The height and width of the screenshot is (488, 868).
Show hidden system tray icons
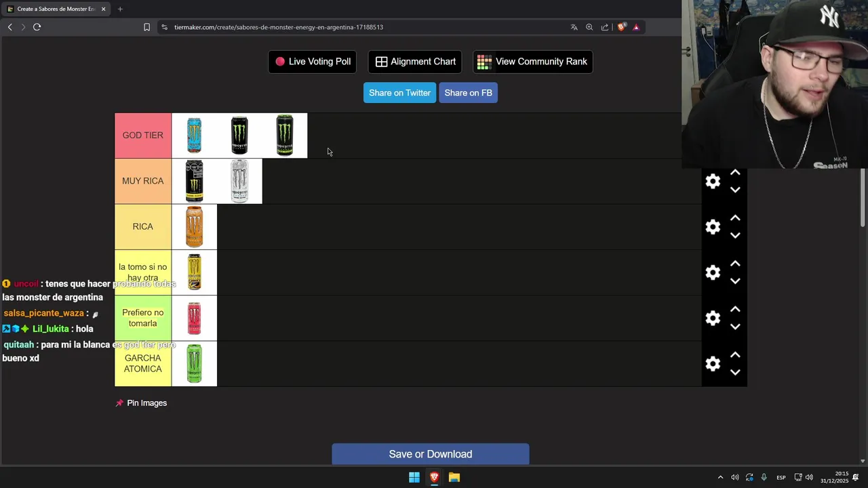(x=720, y=477)
